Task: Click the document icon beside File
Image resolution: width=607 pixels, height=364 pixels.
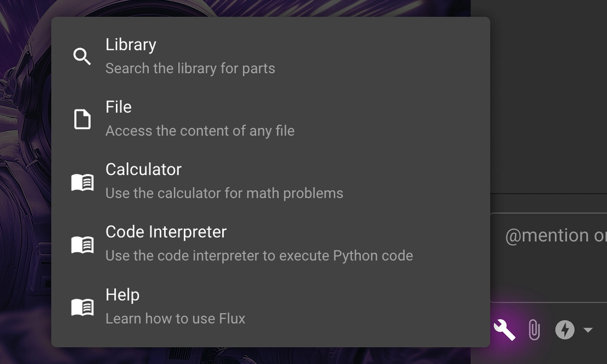Action: pos(82,119)
